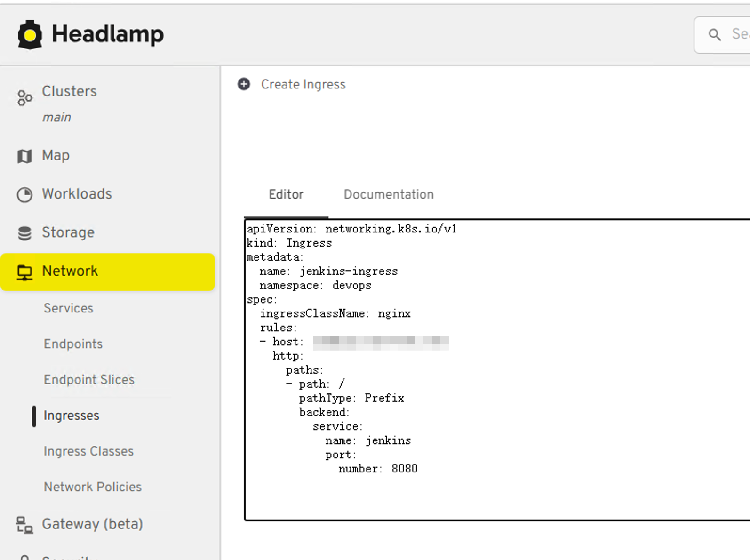Click the Storage database icon
Image resolution: width=750 pixels, height=560 pixels.
pos(24,233)
